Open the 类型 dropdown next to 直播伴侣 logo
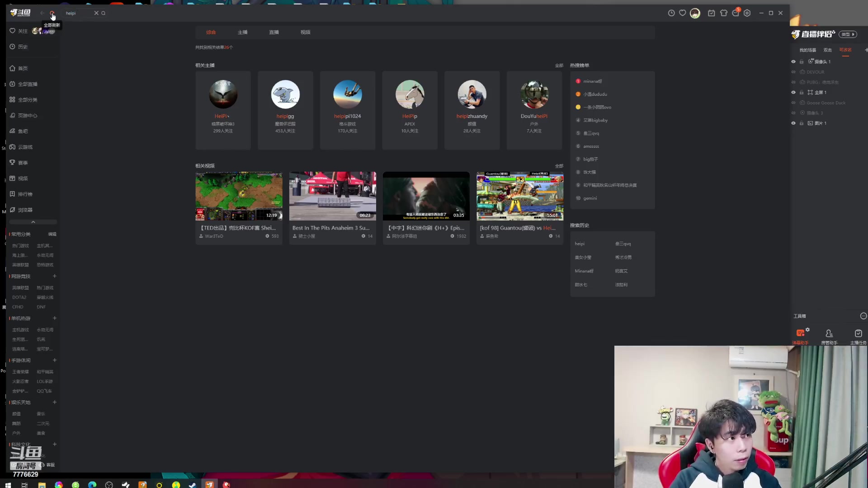 point(848,34)
